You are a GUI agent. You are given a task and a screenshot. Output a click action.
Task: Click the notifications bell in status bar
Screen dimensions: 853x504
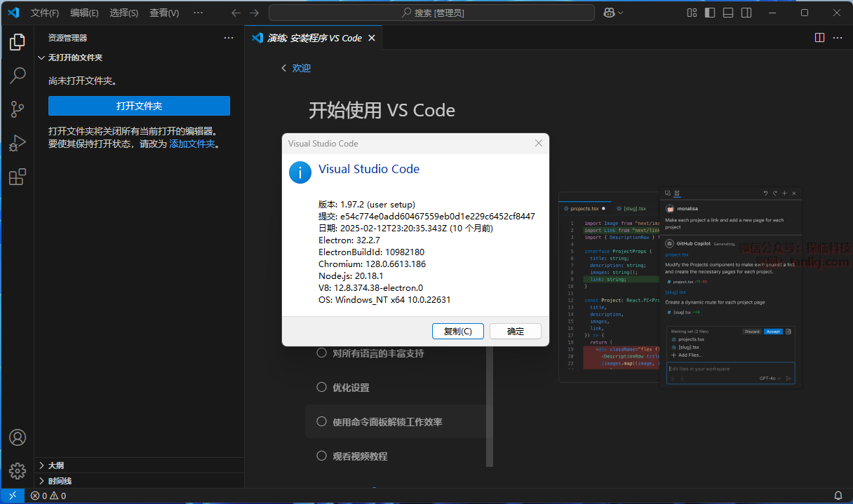click(838, 496)
